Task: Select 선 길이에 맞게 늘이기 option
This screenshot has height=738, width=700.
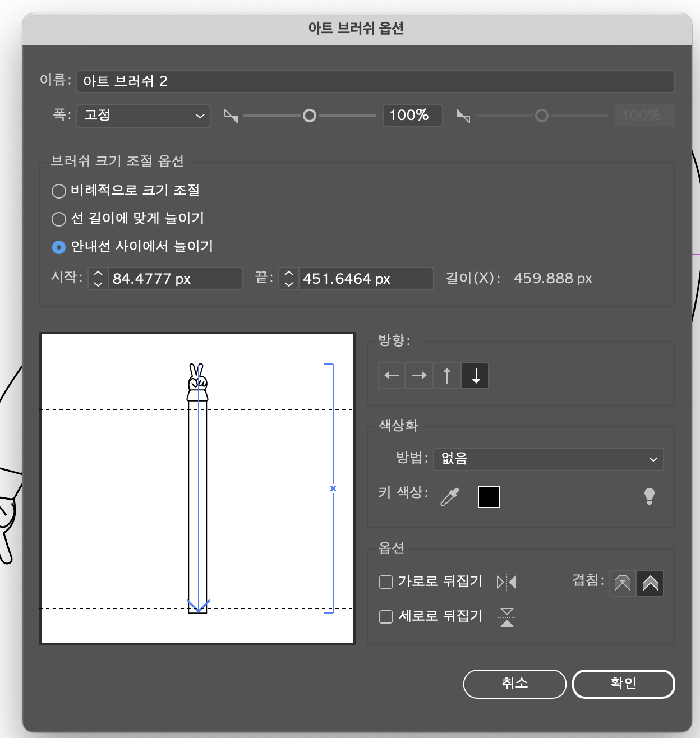Action: (x=58, y=219)
